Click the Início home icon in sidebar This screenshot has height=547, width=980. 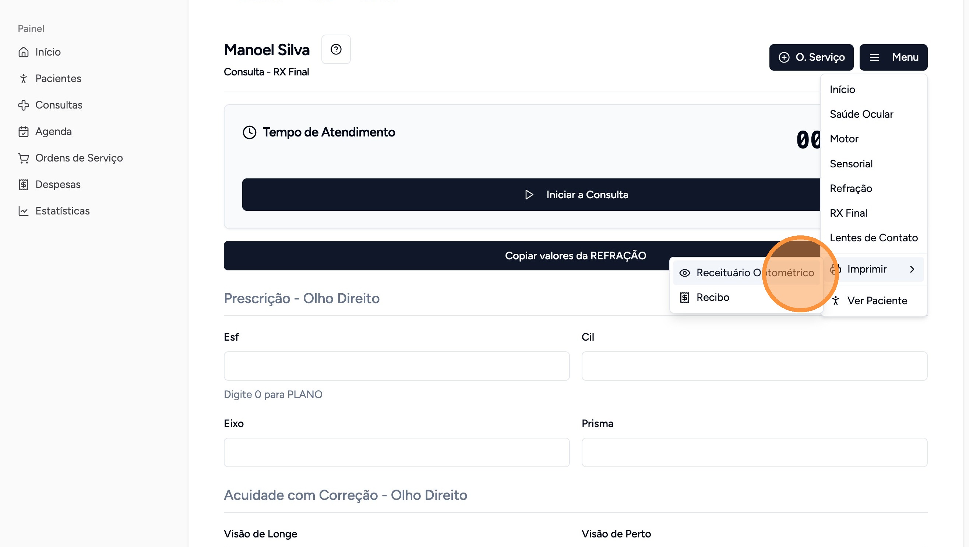[x=24, y=52]
